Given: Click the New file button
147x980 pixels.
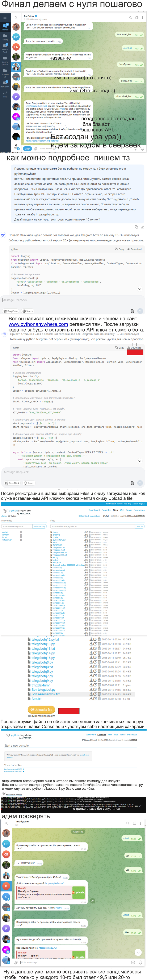Looking at the screenshot, I should tap(140, 526).
